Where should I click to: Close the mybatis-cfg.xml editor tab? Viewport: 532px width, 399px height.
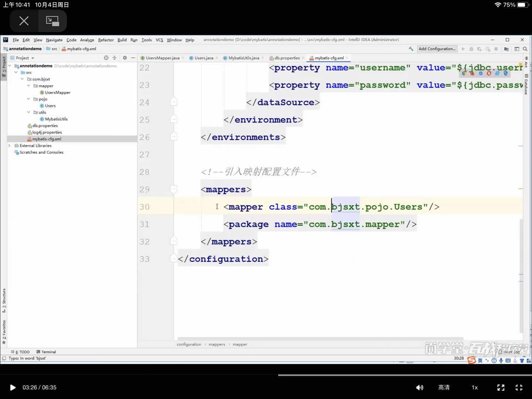pyautogui.click(x=347, y=58)
